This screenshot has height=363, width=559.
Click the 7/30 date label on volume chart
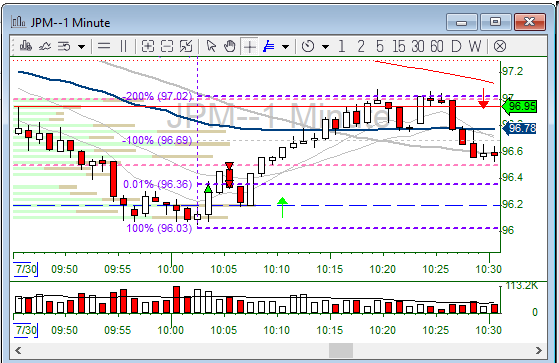tap(26, 330)
